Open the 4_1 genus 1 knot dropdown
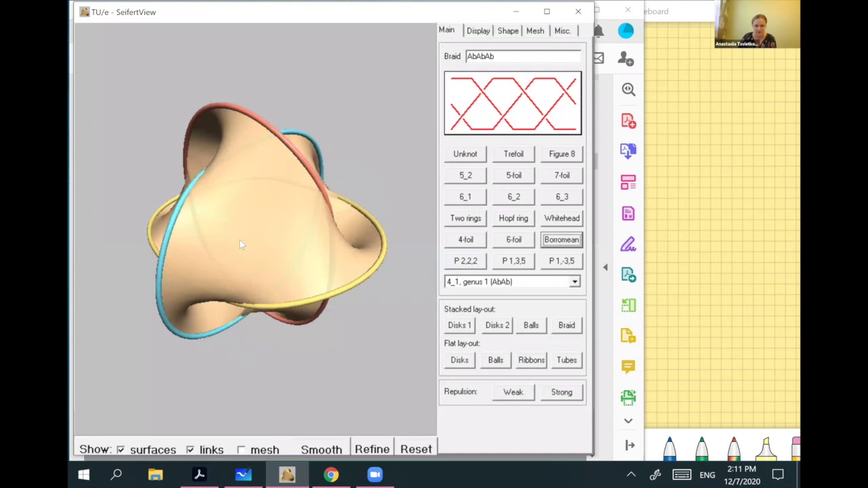Image resolution: width=868 pixels, height=488 pixels. coord(513,281)
